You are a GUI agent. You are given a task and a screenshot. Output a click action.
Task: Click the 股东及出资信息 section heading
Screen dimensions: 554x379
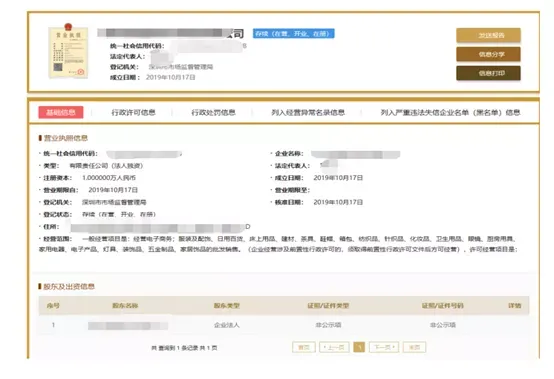coord(69,286)
